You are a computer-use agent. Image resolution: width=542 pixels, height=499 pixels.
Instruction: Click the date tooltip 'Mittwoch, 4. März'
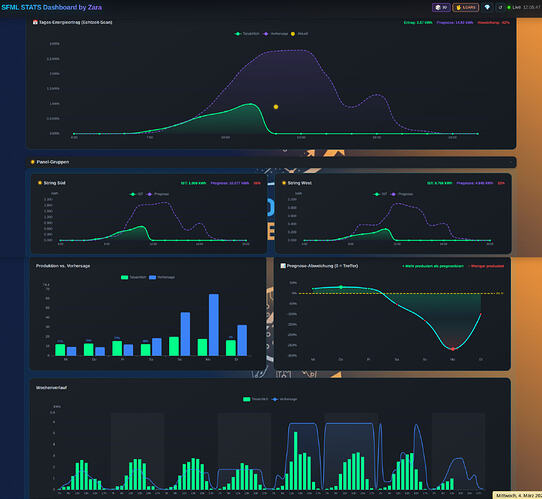pos(517,496)
